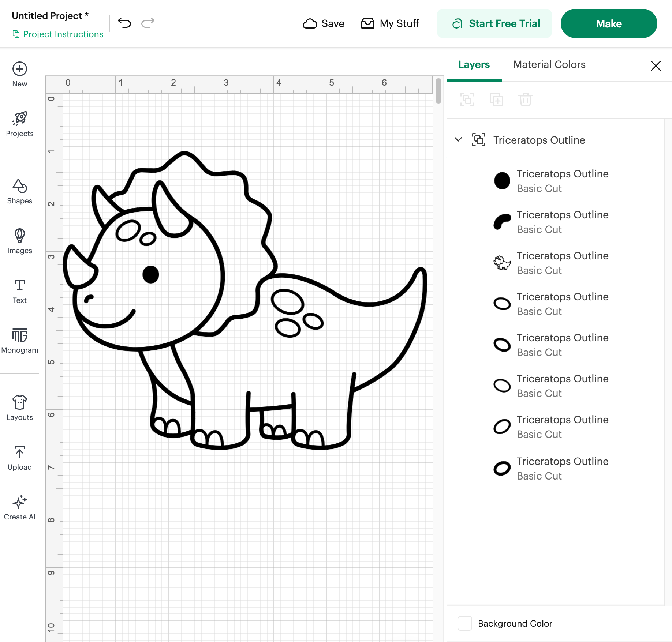This screenshot has height=642, width=672.
Task: Select the Triceratops Outline group name
Action: 539,140
